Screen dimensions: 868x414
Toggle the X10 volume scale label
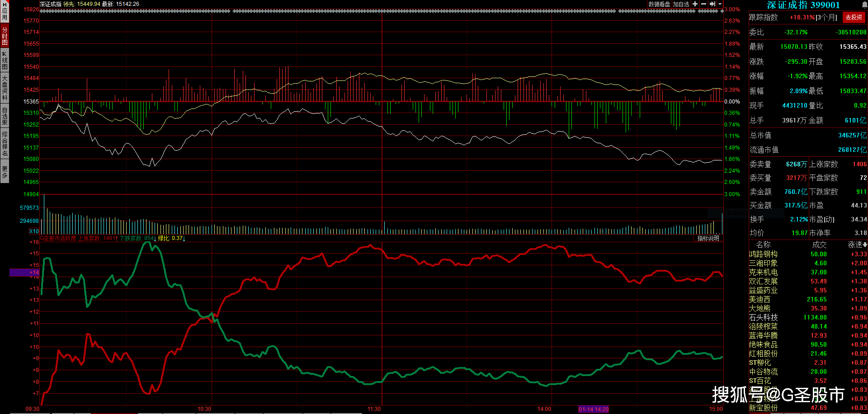point(34,231)
